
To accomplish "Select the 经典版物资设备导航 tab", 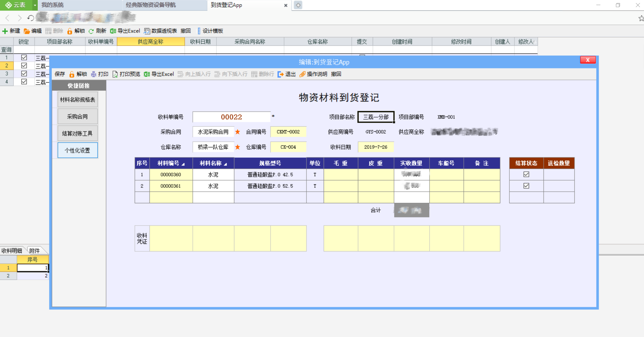I will pyautogui.click(x=151, y=5).
